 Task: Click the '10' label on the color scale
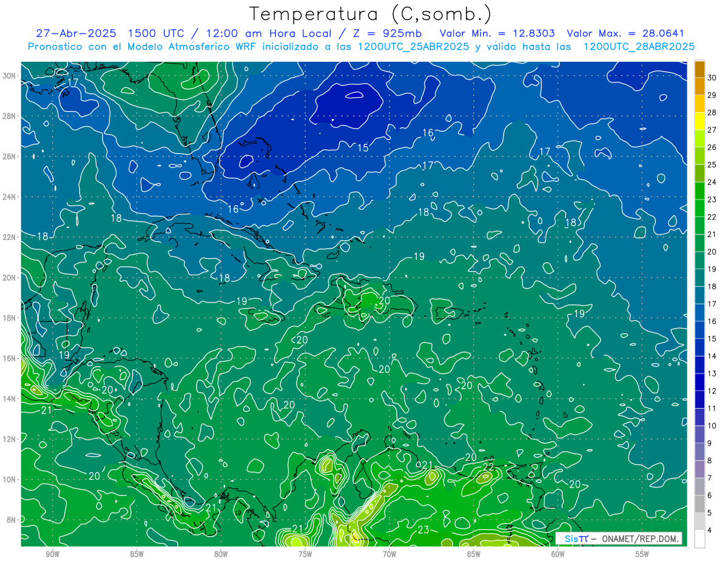coord(712,426)
